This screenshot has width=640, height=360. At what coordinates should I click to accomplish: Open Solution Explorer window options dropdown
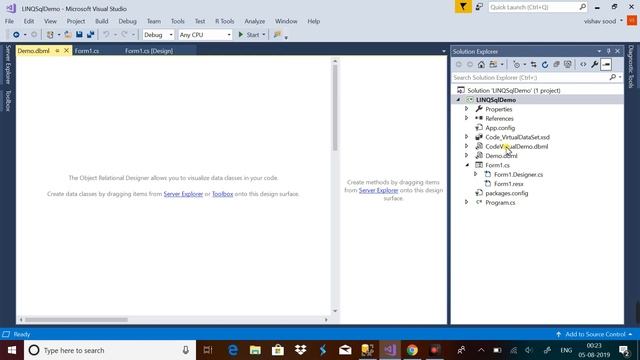(599, 51)
